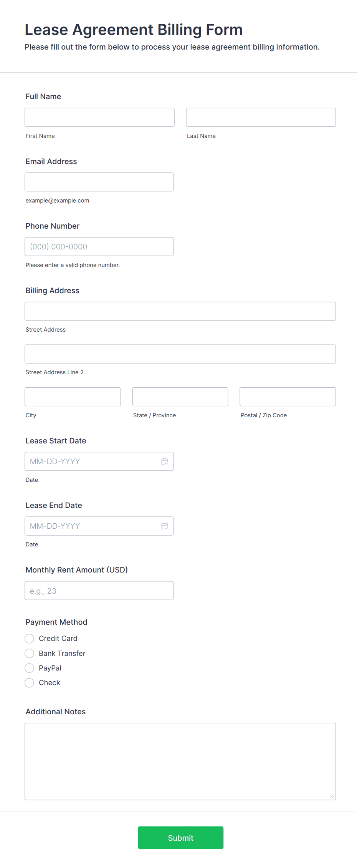The height and width of the screenshot is (868, 357).
Task: Focus the Last Name text box
Action: (261, 117)
